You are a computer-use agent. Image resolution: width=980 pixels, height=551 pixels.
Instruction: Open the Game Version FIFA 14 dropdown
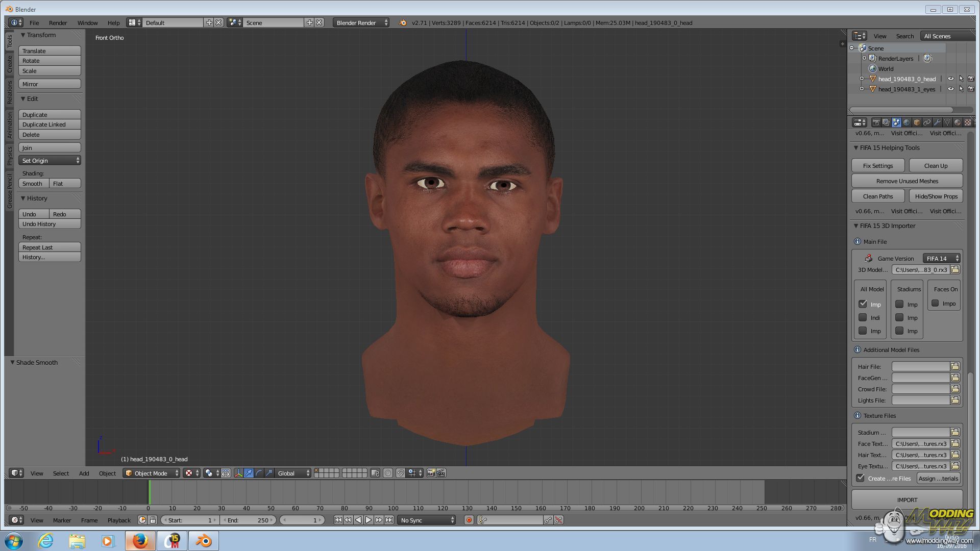tap(942, 258)
